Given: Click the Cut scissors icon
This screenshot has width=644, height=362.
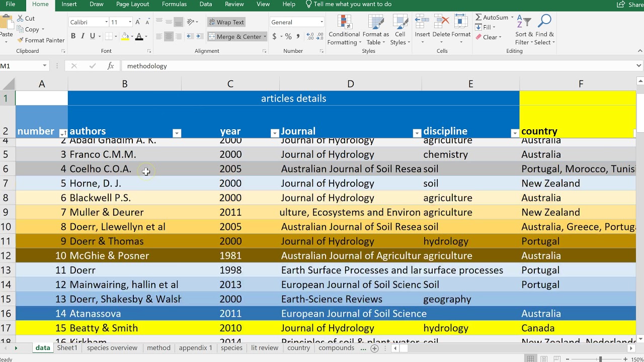Looking at the screenshot, I should 20,19.
